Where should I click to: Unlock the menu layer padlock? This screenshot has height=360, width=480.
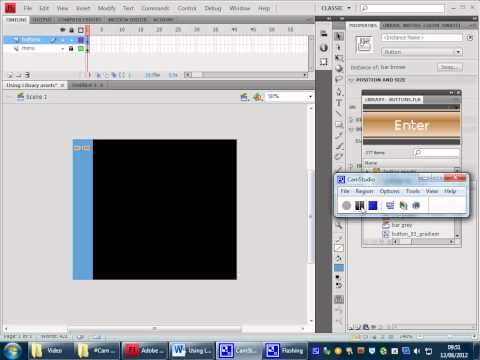click(71, 49)
